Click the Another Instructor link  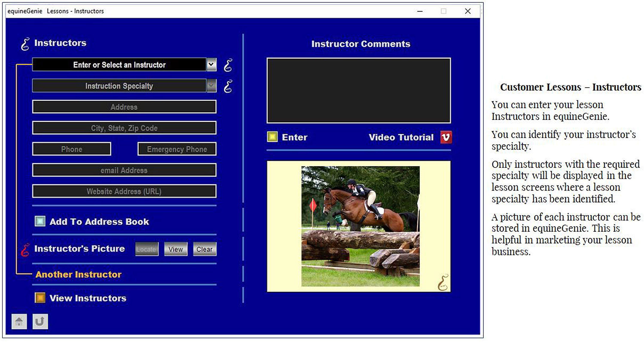pos(78,274)
